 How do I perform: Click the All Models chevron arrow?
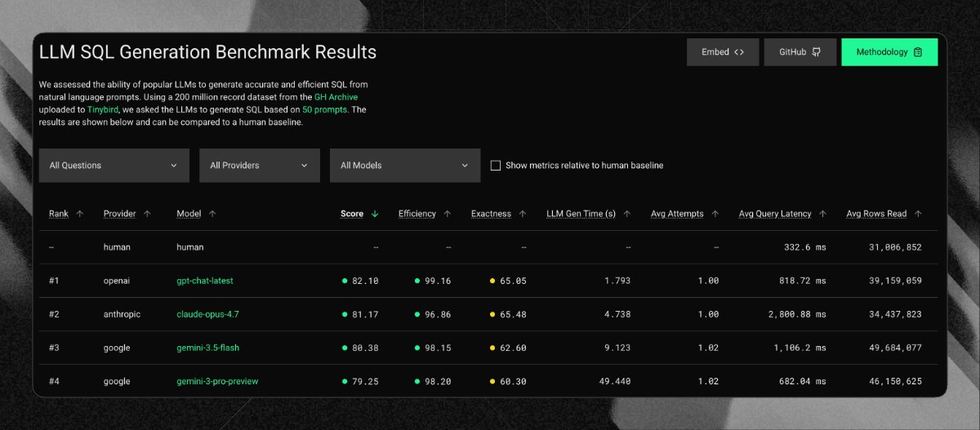point(465,165)
